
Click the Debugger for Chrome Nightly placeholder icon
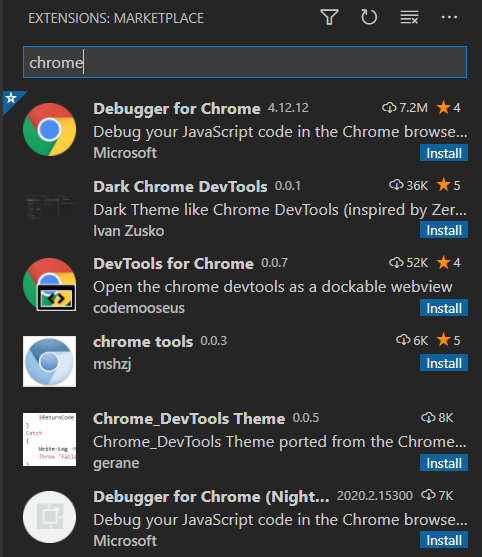click(x=49, y=517)
